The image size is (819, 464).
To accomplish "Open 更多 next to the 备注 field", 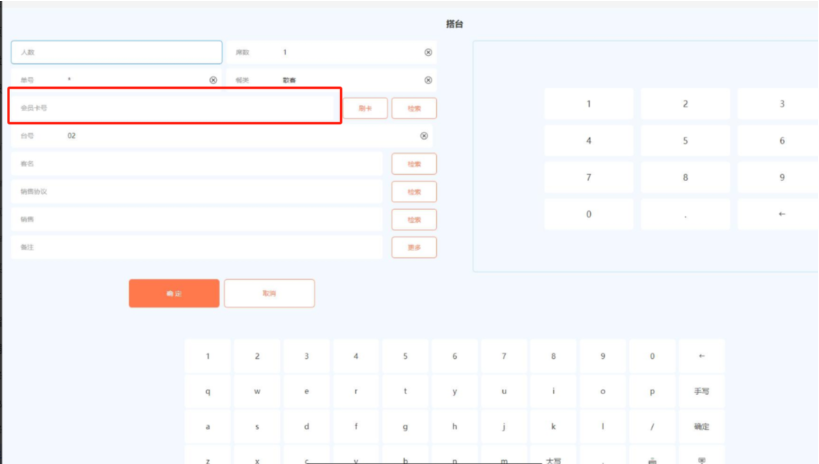I will (x=413, y=247).
